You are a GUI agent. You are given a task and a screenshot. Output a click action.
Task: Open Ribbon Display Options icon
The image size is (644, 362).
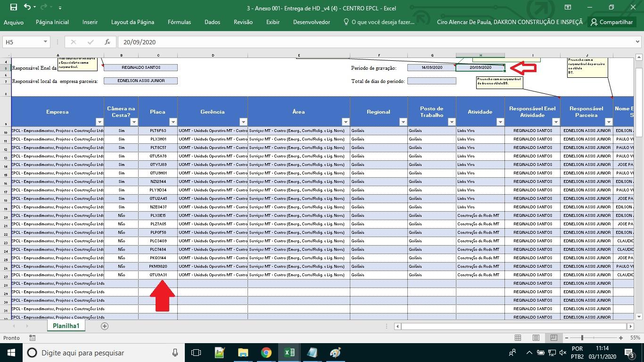click(568, 8)
